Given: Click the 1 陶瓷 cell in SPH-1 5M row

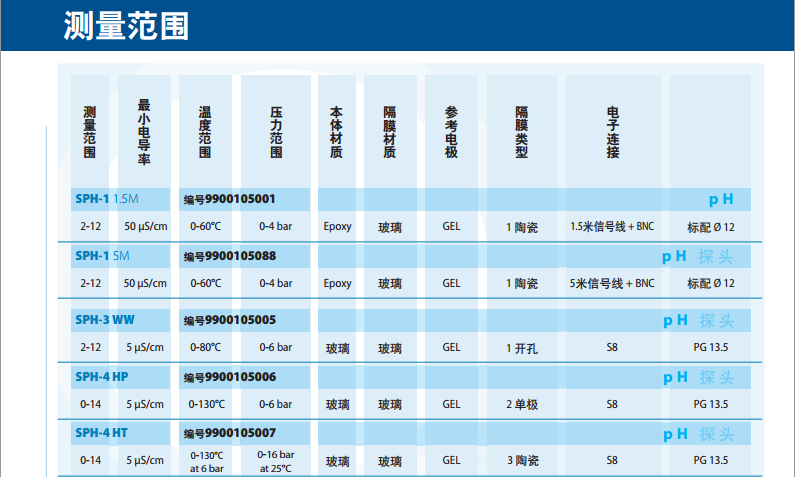Looking at the screenshot, I should 522,283.
